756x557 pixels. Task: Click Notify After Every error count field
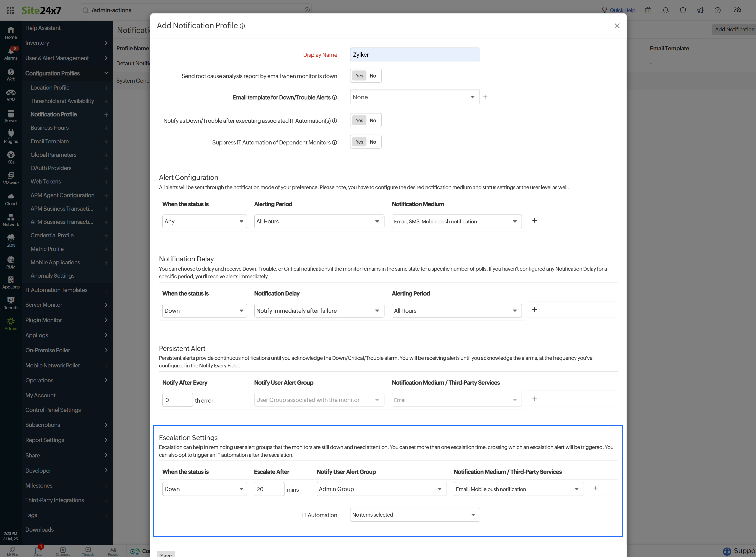click(177, 400)
